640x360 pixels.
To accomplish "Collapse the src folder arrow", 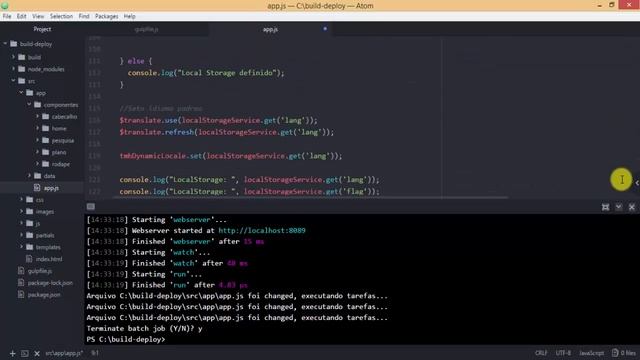I will pos(13,80).
